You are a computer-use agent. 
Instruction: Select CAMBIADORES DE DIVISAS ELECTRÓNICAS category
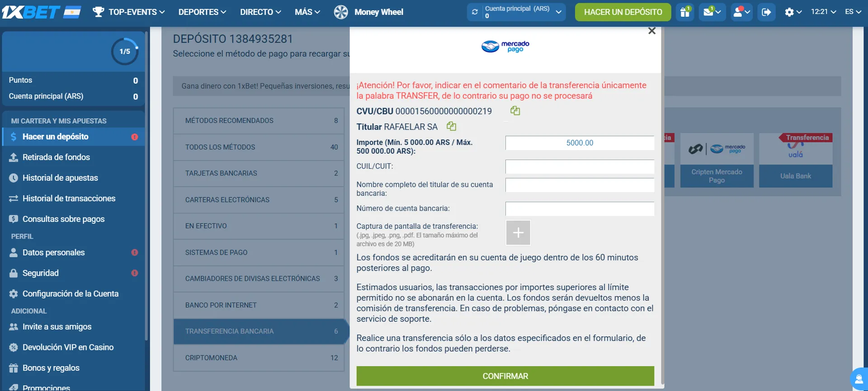click(x=259, y=279)
